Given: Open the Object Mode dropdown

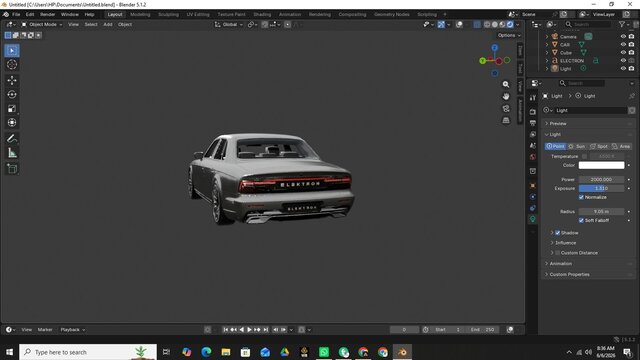Looking at the screenshot, I should pos(42,24).
